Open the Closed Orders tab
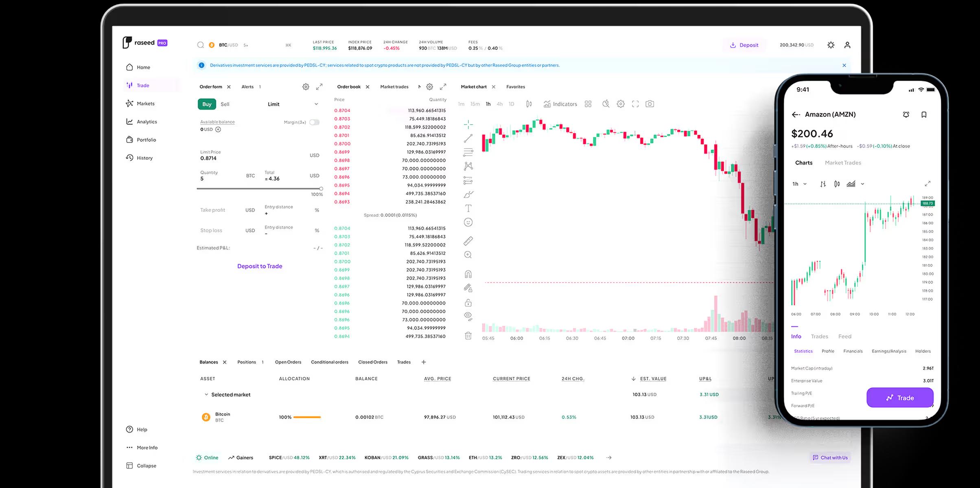980x488 pixels. click(x=372, y=362)
